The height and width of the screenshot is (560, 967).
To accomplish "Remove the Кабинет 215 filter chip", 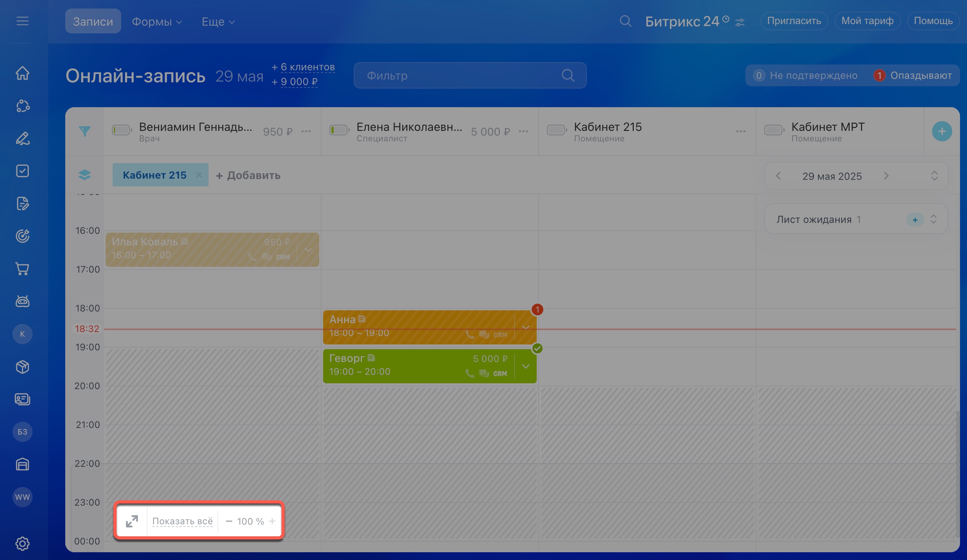I will click(199, 175).
